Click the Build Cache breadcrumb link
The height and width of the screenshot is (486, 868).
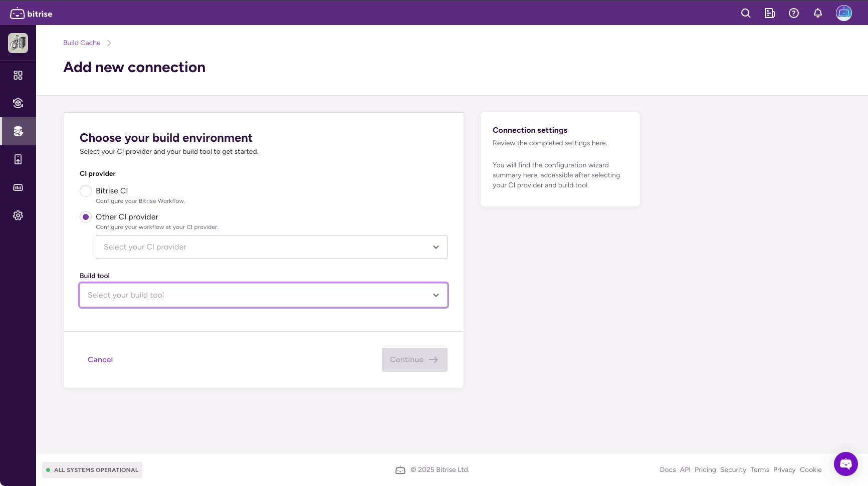tap(82, 43)
